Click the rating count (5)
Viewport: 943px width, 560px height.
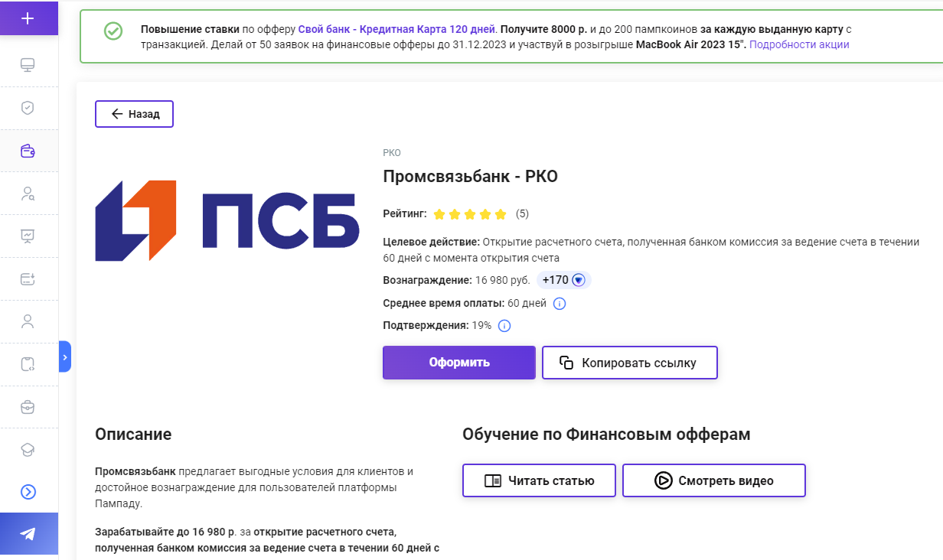[x=522, y=213]
